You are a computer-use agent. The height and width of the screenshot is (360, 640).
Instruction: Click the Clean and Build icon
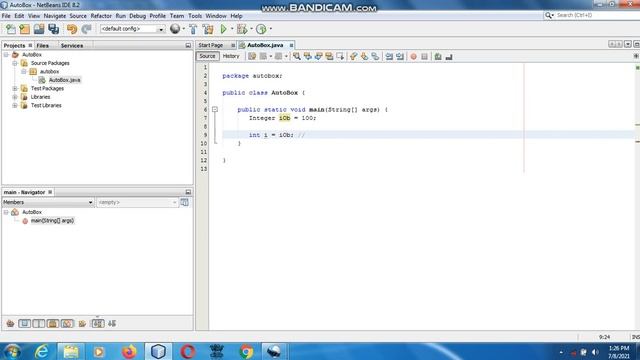tap(208, 29)
